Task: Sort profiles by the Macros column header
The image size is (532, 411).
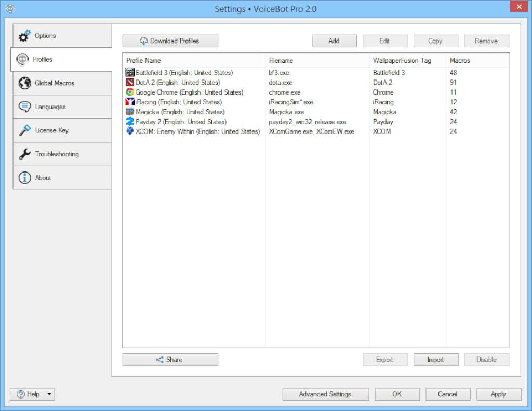Action: pos(459,60)
